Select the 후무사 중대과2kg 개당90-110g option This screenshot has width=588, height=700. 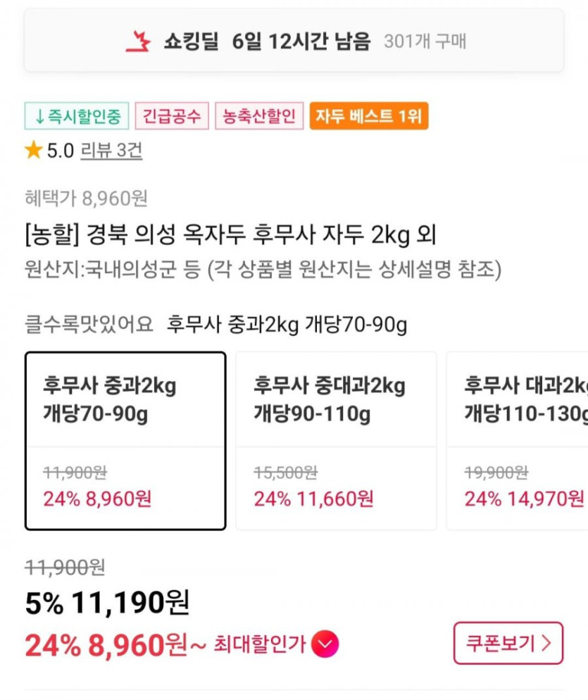pos(336,441)
